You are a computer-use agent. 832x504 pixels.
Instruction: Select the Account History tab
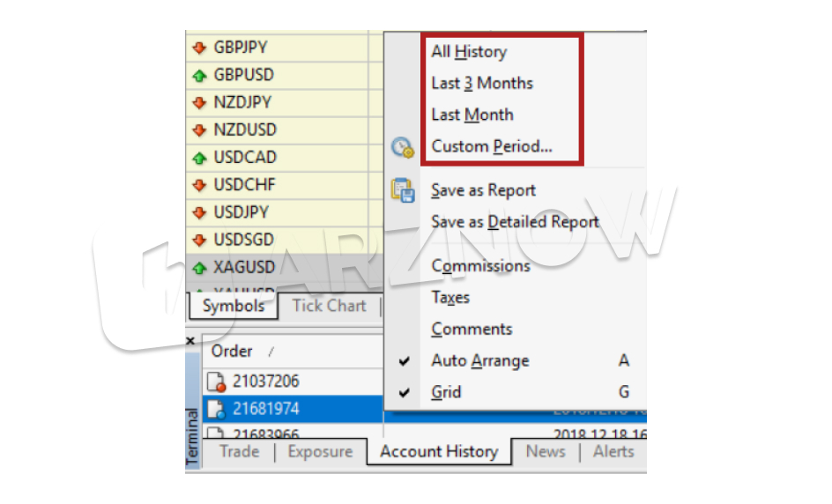(x=439, y=452)
